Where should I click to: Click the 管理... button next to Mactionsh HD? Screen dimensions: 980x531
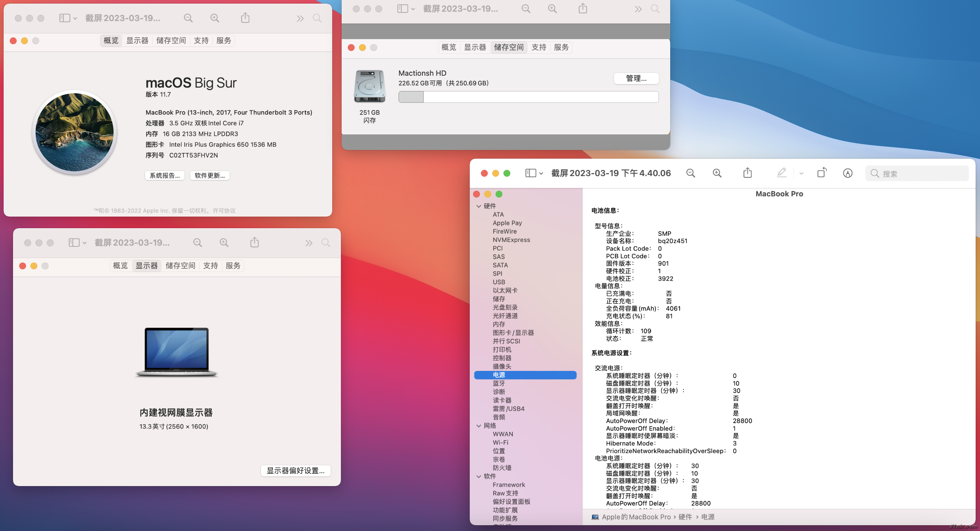[636, 78]
